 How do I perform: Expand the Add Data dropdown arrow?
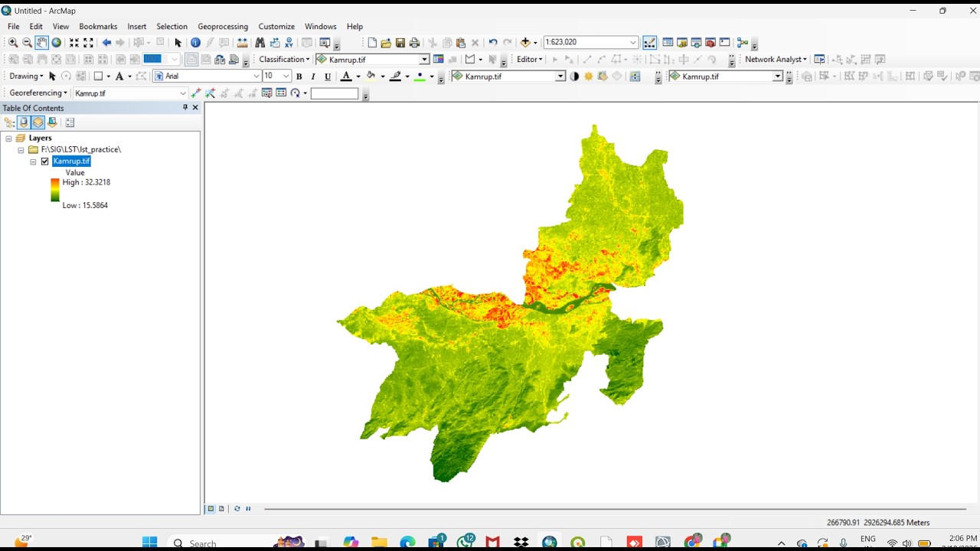[x=535, y=43]
